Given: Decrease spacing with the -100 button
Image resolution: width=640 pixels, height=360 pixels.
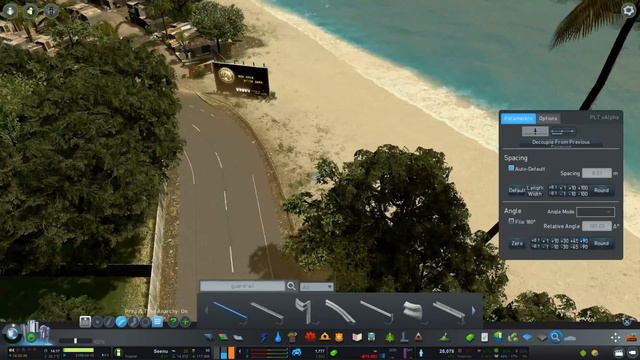Looking at the screenshot, I should [x=583, y=194].
